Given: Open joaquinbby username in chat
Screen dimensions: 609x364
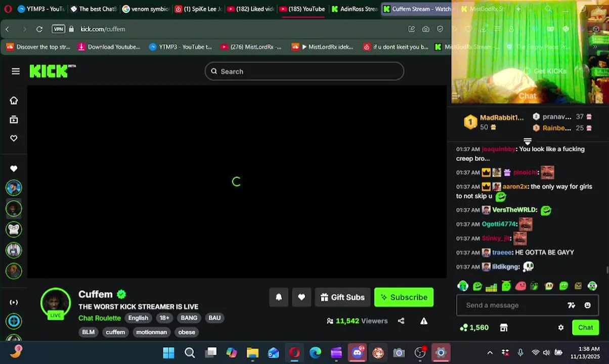Looking at the screenshot, I should 498,149.
